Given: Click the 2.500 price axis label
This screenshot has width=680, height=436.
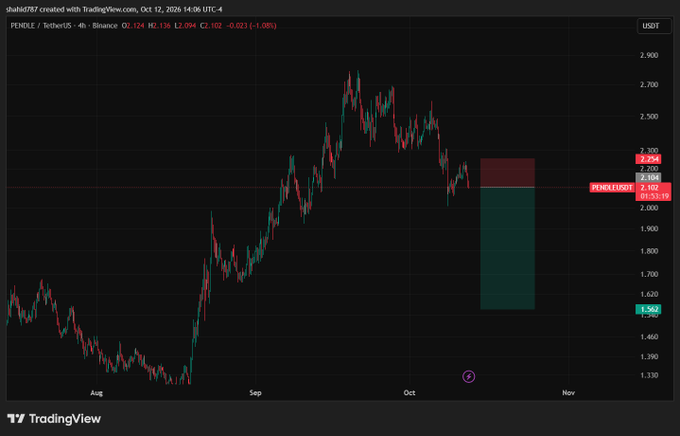Looking at the screenshot, I should pyautogui.click(x=649, y=116).
